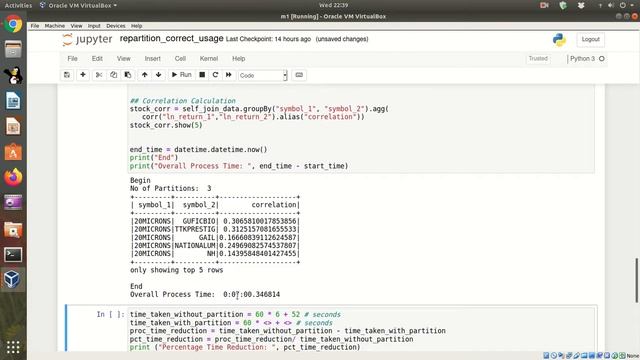This screenshot has height=360, width=640.
Task: Cut selected cells with the scissors icon
Action: click(x=99, y=75)
